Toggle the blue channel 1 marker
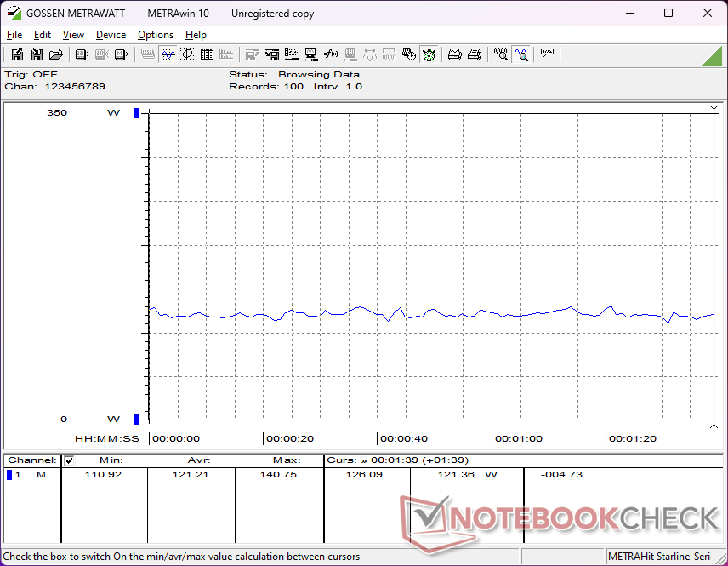This screenshot has height=566, width=728. point(9,475)
